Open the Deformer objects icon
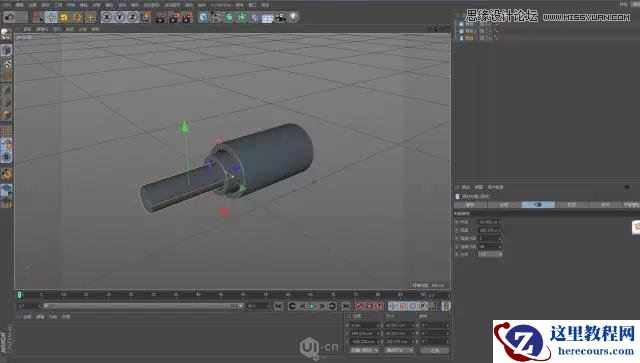 click(255, 17)
